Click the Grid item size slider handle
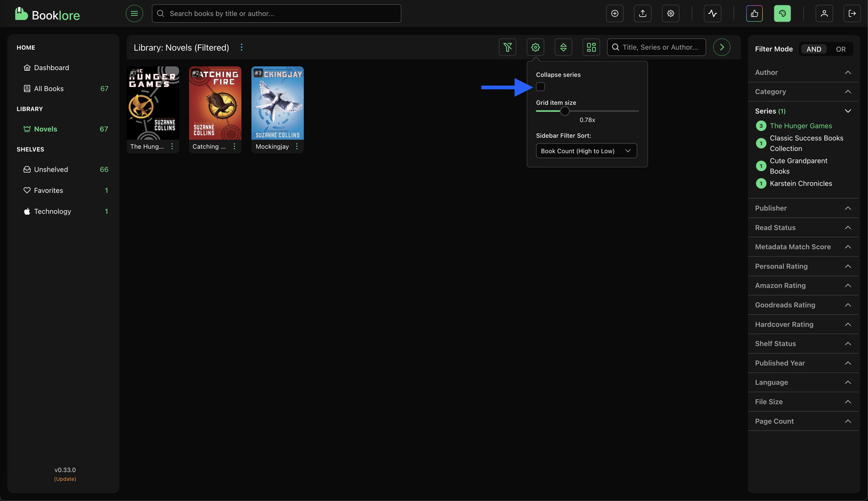This screenshot has height=501, width=868. (565, 111)
